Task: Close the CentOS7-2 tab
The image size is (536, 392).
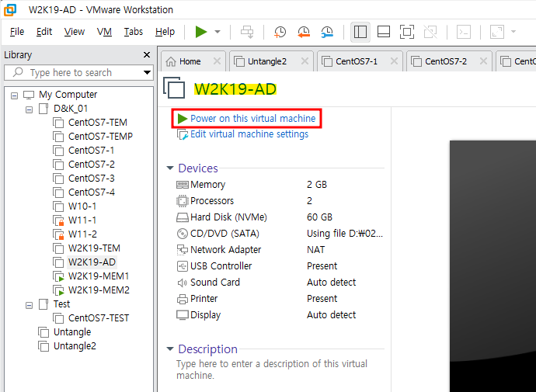Action: tap(483, 61)
